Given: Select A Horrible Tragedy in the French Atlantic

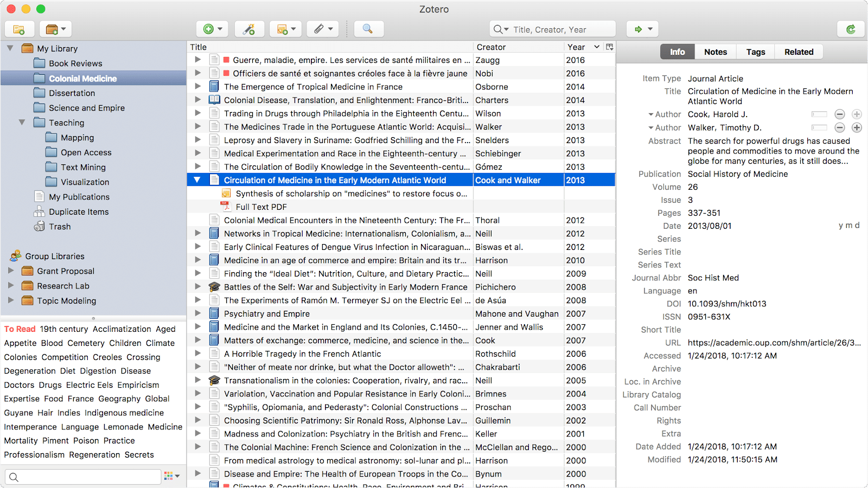Looking at the screenshot, I should [302, 354].
